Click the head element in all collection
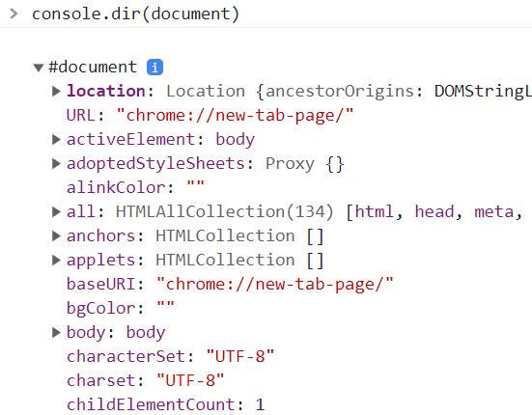The width and height of the screenshot is (532, 415). (x=434, y=212)
